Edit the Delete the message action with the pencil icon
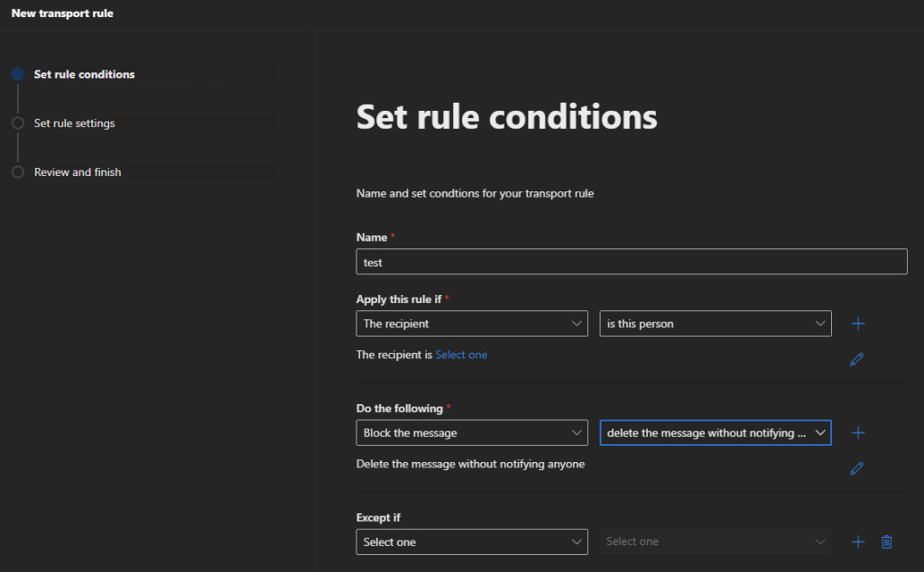 tap(857, 468)
